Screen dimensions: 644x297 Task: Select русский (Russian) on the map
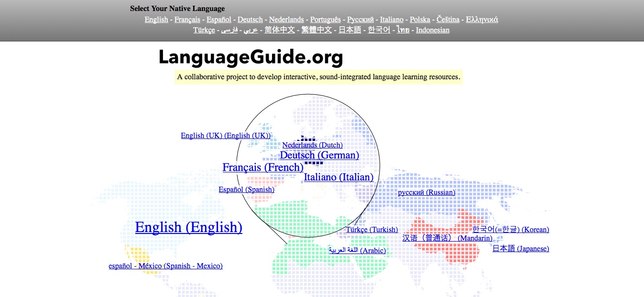[427, 192]
